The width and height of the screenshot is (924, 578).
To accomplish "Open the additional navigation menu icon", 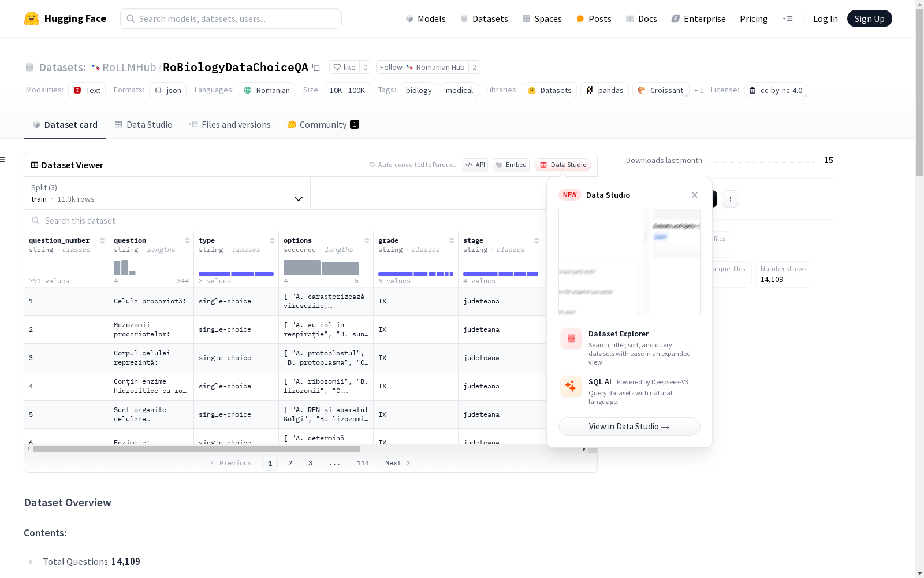I will coord(787,18).
